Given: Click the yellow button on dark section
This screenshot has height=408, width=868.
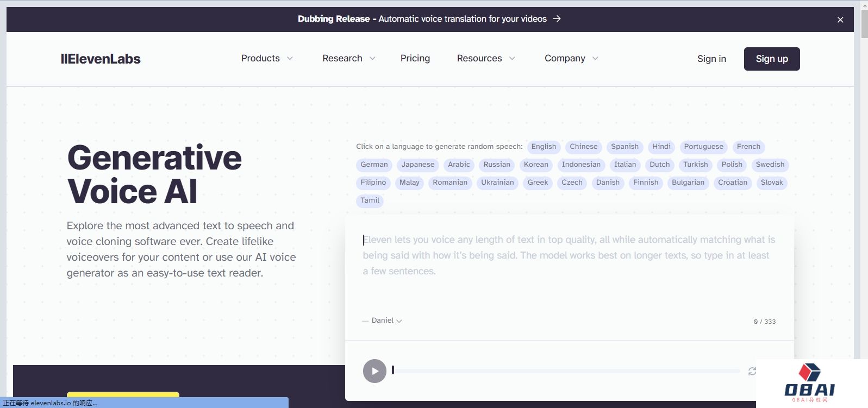Looking at the screenshot, I should (123, 395).
